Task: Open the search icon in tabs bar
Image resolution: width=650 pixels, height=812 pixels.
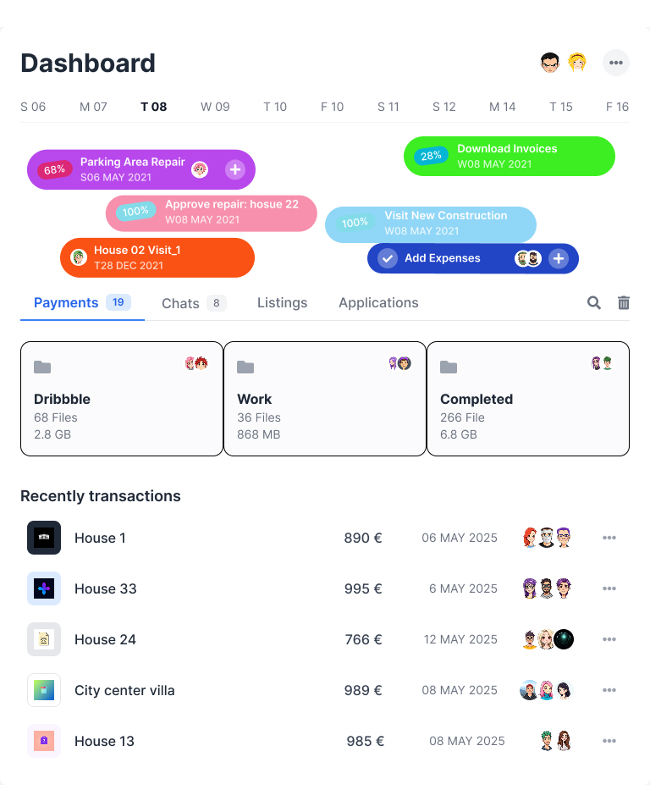Action: [x=593, y=303]
